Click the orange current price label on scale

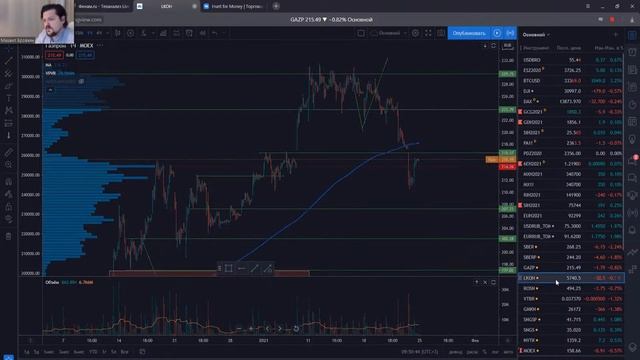click(x=501, y=160)
